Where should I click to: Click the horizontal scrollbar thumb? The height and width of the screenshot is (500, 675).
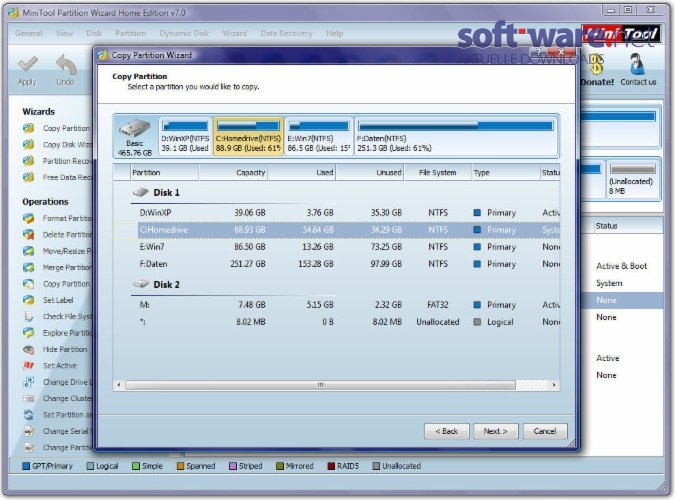[320, 385]
